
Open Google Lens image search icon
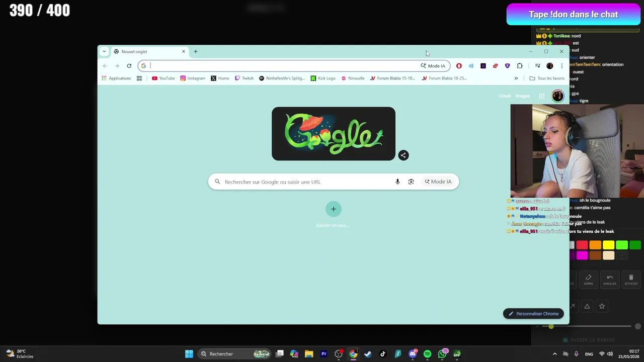(x=411, y=182)
